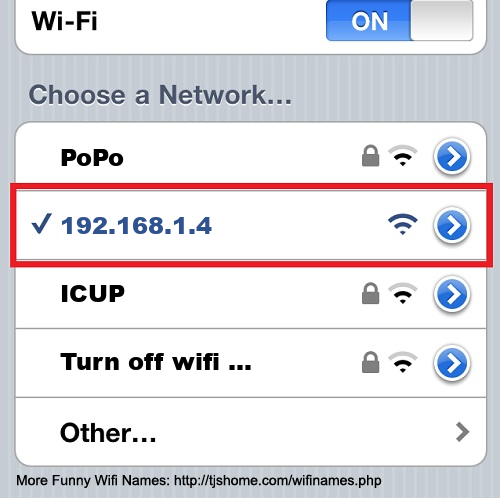Open Other... to enter a network
The width and height of the screenshot is (500, 498).
pyautogui.click(x=251, y=432)
